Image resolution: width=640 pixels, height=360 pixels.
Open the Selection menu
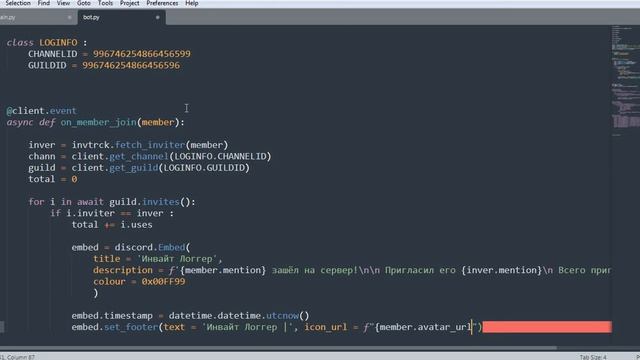17,3
